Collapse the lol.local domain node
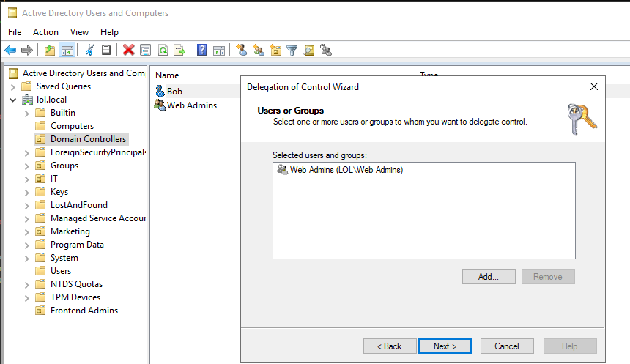 13,100
